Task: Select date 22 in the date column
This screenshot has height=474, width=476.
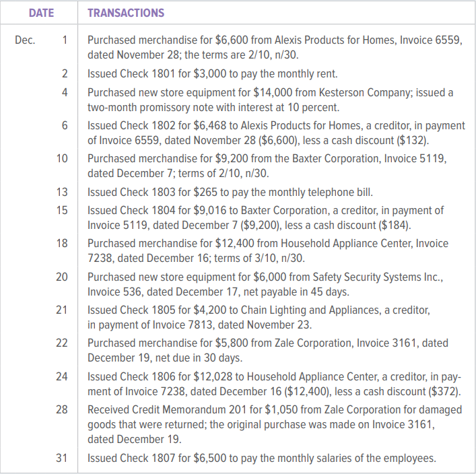Action: pos(62,343)
